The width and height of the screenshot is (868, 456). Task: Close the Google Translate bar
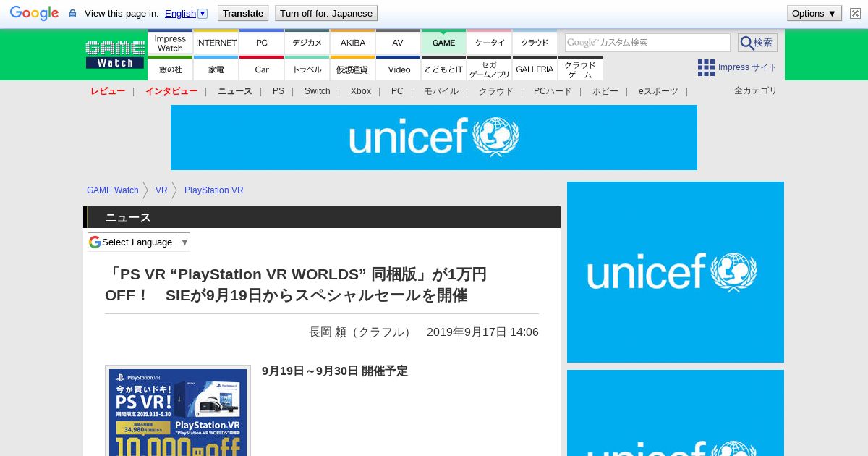(x=855, y=13)
